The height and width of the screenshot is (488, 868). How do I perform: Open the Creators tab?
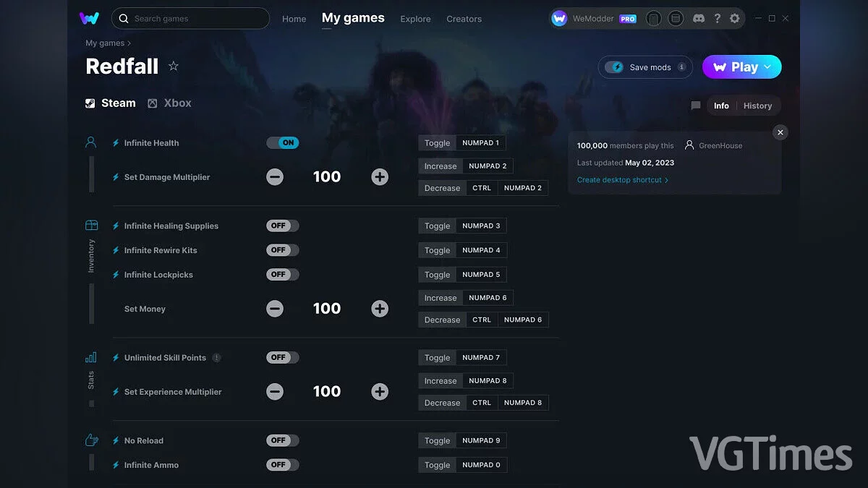click(464, 19)
